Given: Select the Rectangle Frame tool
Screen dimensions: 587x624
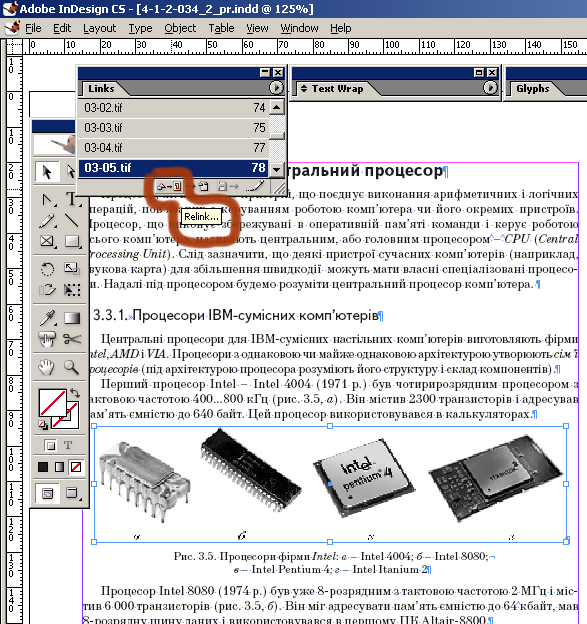Looking at the screenshot, I should (x=47, y=241).
